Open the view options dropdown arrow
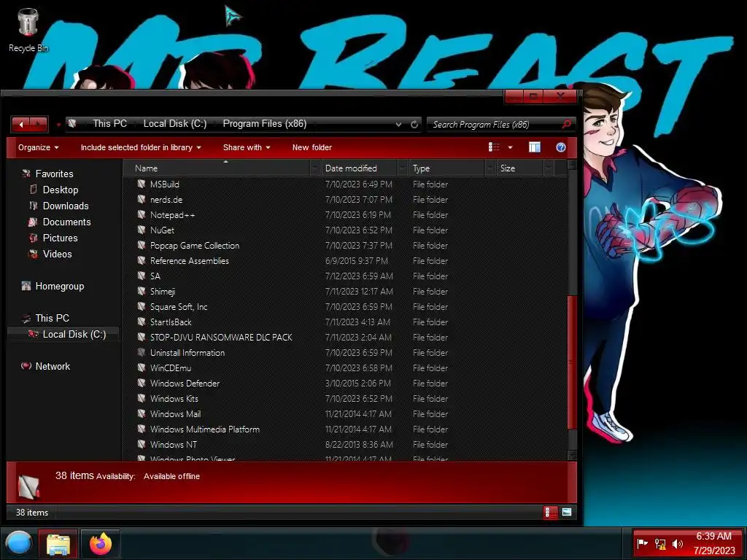Screen dimensions: 747x560 510,147
